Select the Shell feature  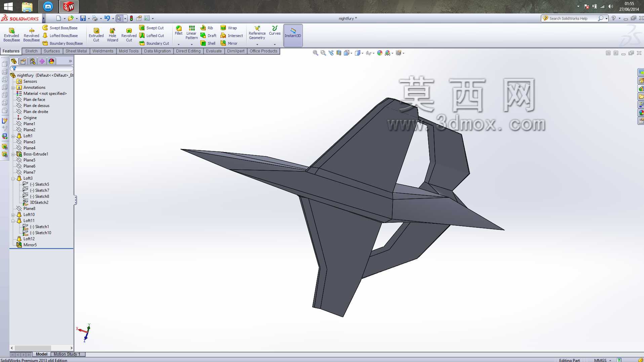click(208, 43)
